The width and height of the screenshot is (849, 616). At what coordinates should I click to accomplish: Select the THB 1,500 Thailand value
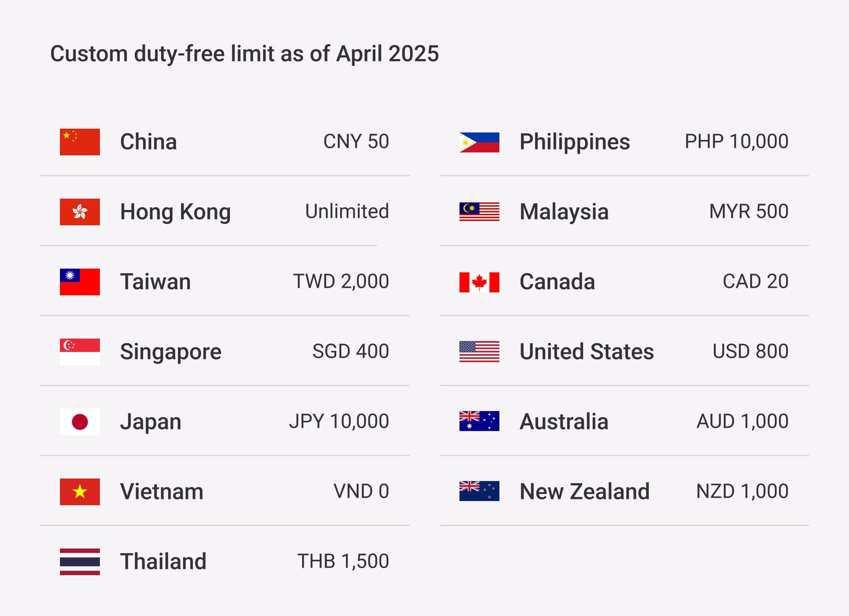(x=343, y=562)
